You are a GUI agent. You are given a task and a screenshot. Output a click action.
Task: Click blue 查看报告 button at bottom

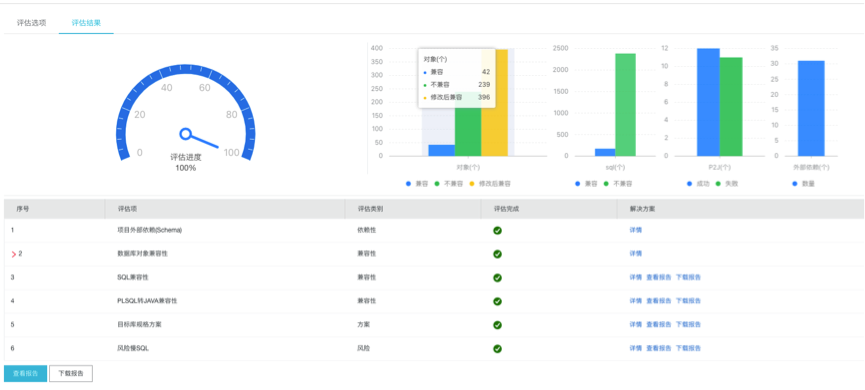tap(25, 373)
